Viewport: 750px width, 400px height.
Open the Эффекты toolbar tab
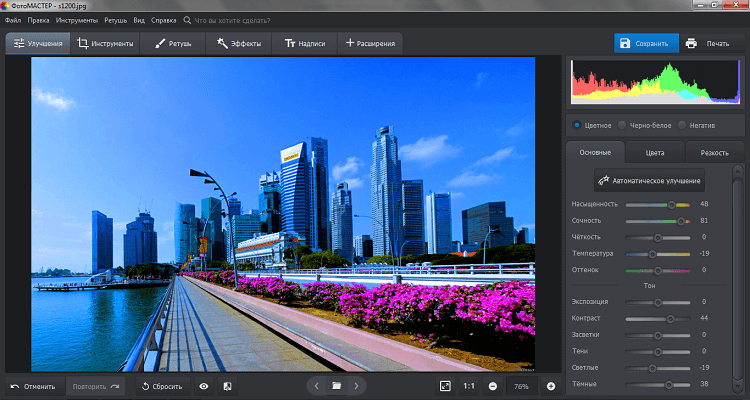click(x=238, y=43)
